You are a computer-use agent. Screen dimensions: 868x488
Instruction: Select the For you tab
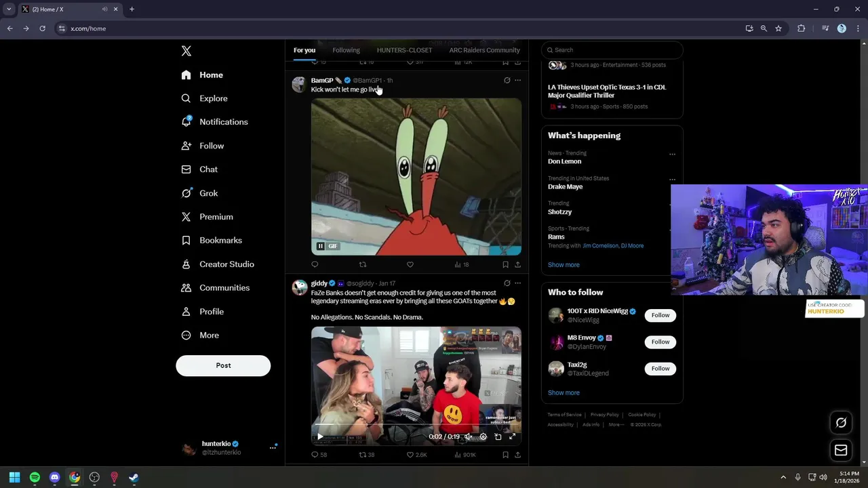[304, 50]
